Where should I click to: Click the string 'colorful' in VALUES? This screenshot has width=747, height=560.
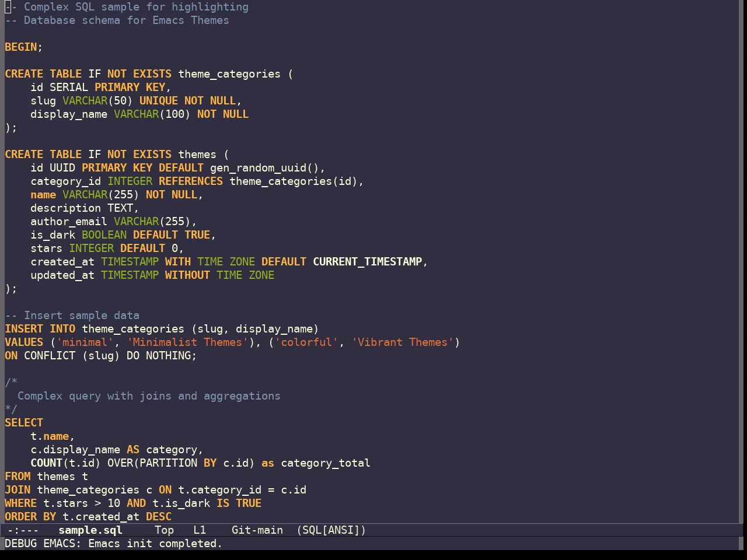(x=306, y=342)
